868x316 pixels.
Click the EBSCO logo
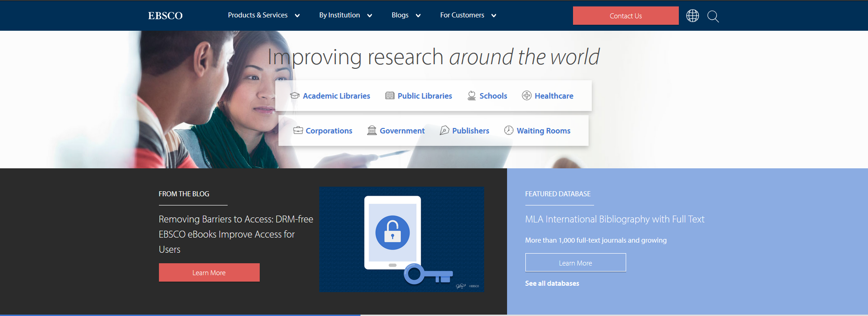point(165,16)
